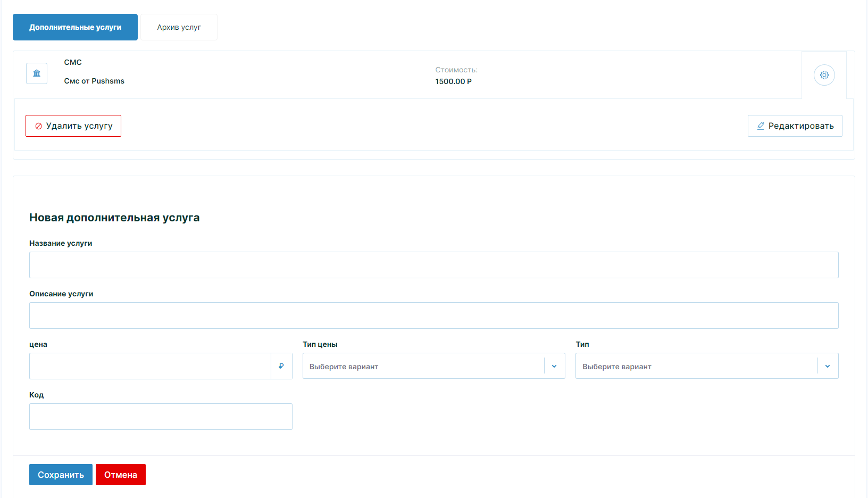868x498 pixels.
Task: Click the 1500.00 ₽ cost value
Action: 453,81
